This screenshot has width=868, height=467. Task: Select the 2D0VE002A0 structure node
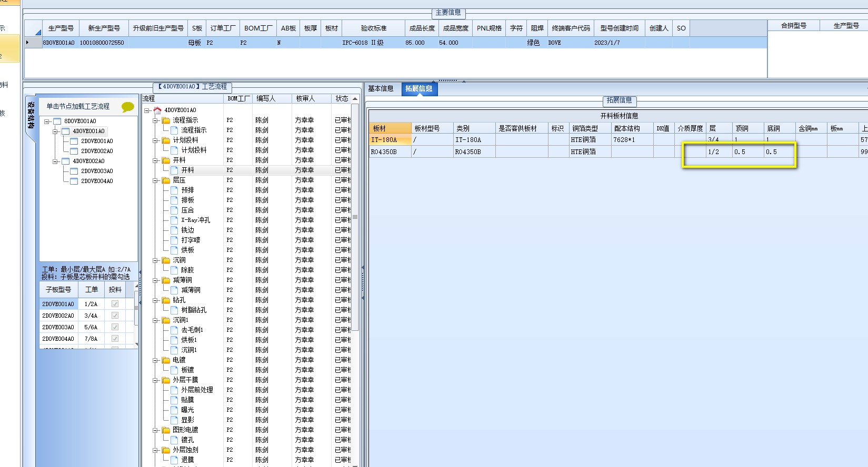click(x=97, y=151)
